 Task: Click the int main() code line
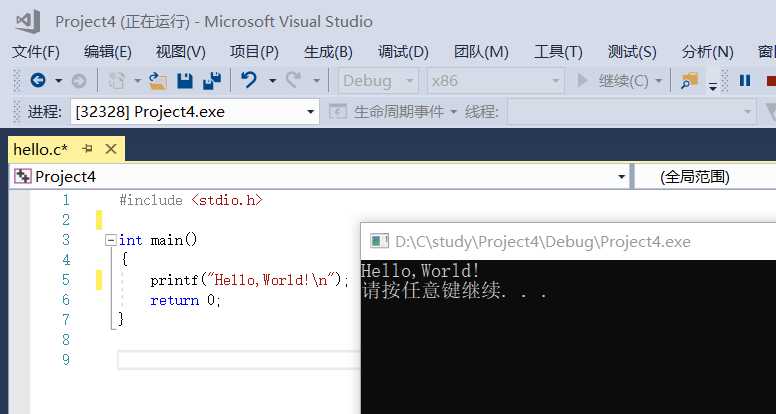pos(158,240)
